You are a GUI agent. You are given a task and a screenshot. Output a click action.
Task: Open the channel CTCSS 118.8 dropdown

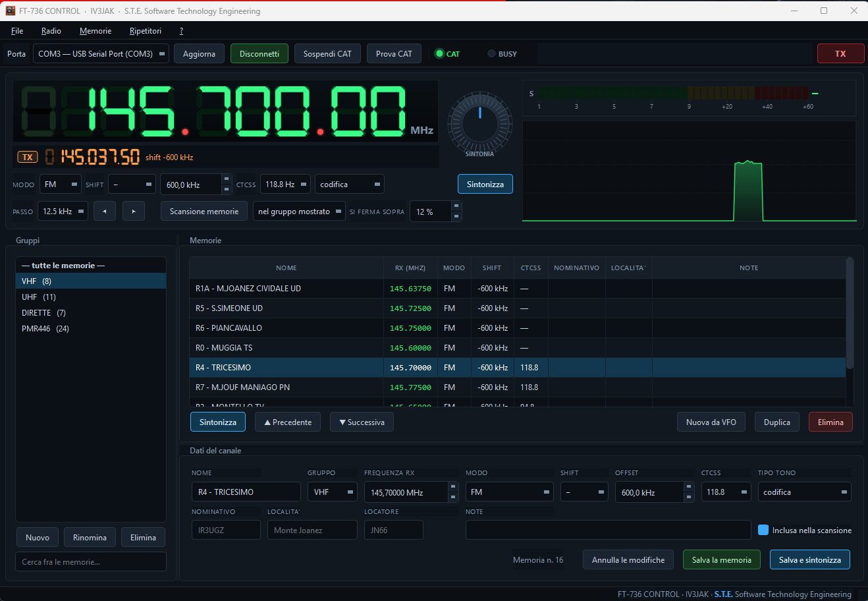(x=726, y=492)
